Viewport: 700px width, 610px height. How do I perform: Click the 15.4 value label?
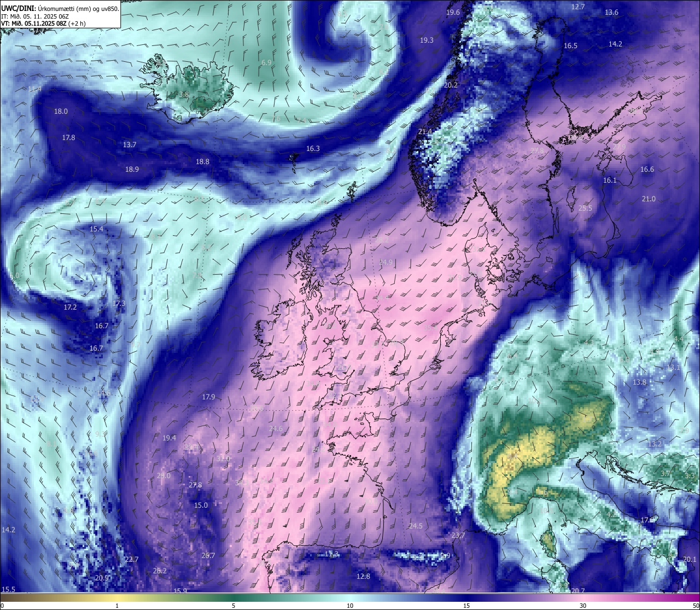tap(96, 229)
